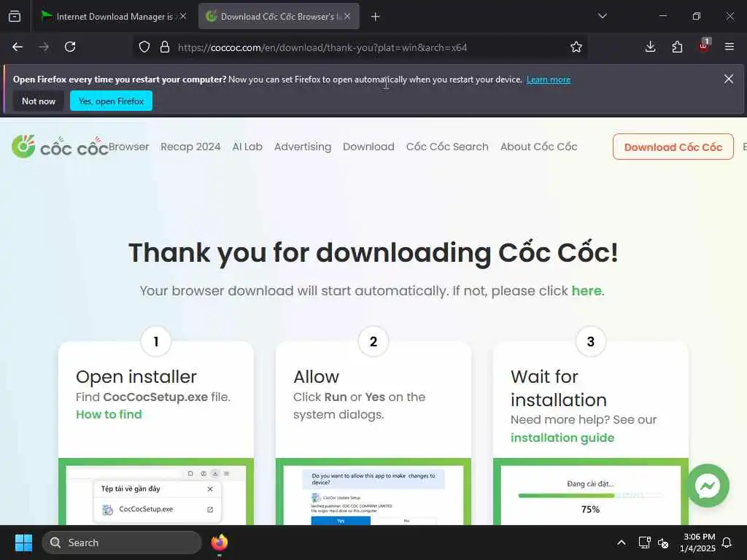The height and width of the screenshot is (560, 747).
Task: Click the Download Cốc Cốc button
Action: 673,147
